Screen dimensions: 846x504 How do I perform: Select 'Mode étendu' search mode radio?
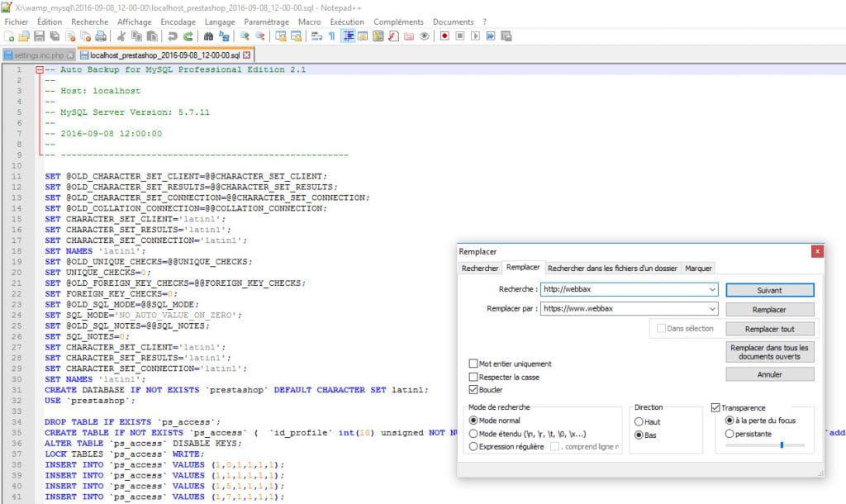click(473, 433)
